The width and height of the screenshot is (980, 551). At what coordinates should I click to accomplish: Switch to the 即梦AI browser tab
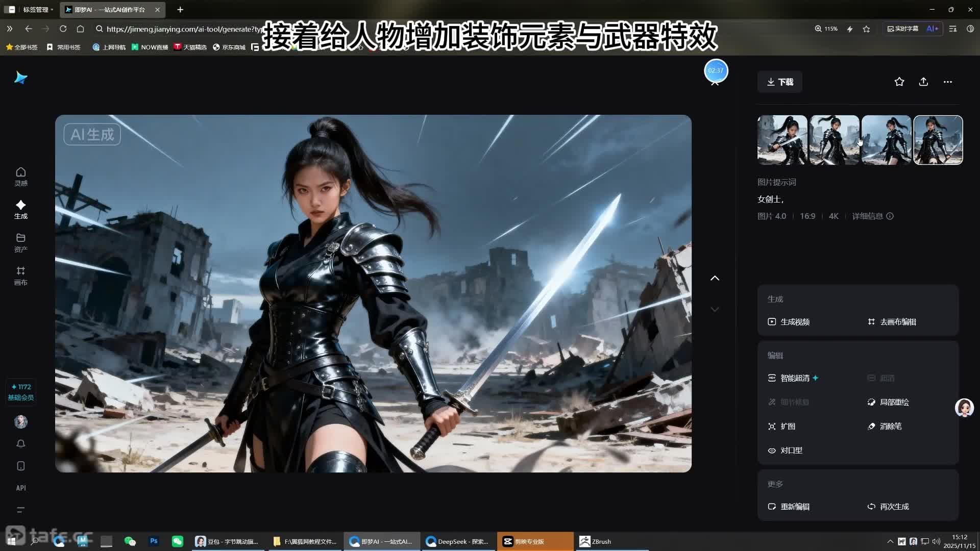[110, 9]
